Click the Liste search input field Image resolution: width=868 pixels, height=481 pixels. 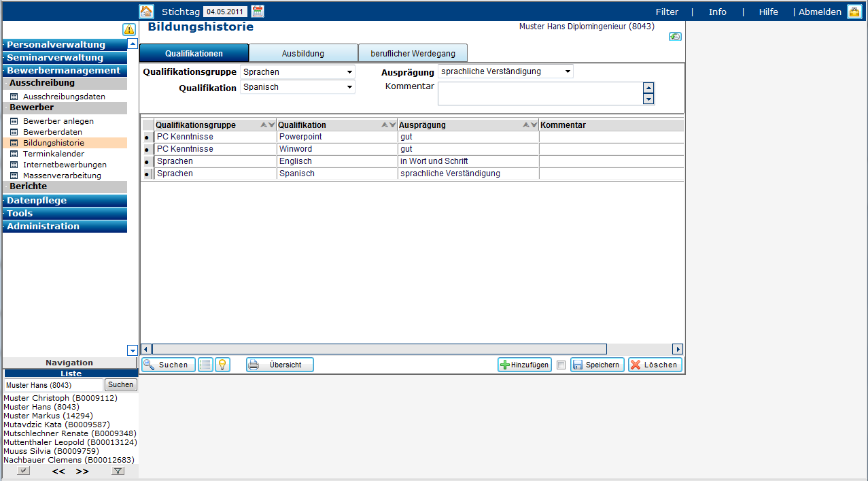(x=54, y=385)
